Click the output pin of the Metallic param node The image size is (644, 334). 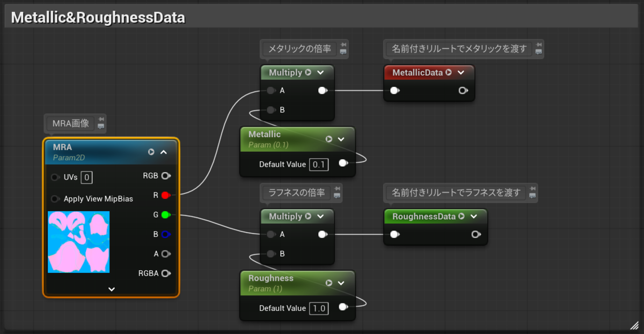tap(343, 164)
